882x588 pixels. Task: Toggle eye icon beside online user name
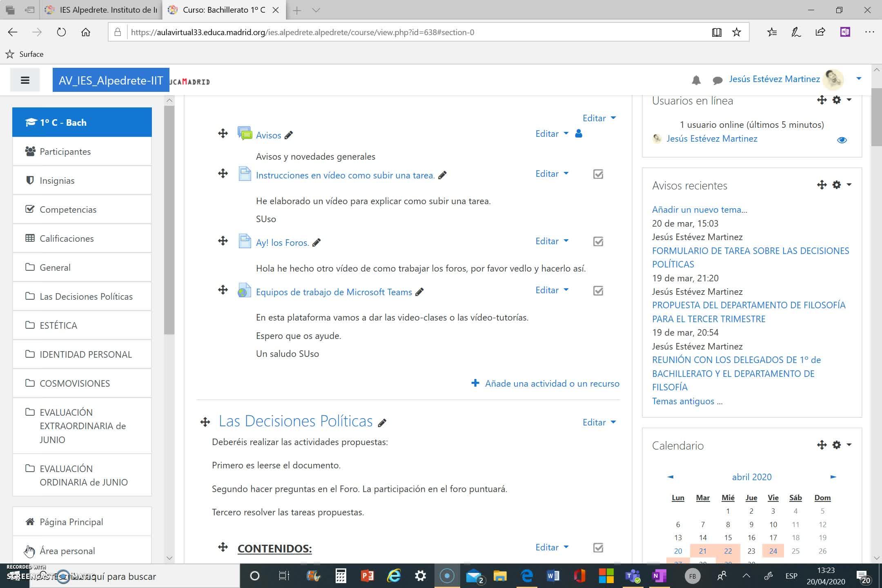842,140
